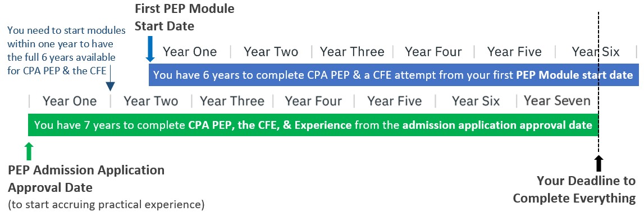Select Year Five on the upper blue timeline
This screenshot has width=644, height=220.
coord(514,52)
